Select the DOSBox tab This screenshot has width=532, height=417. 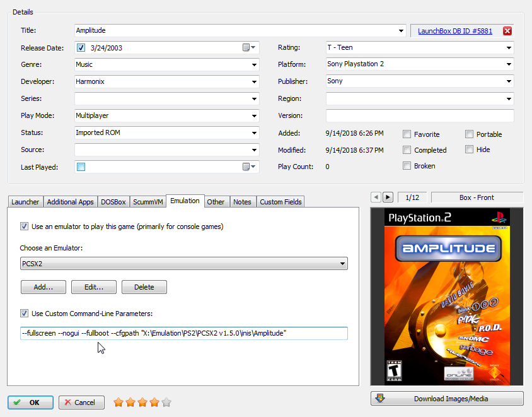(x=113, y=202)
